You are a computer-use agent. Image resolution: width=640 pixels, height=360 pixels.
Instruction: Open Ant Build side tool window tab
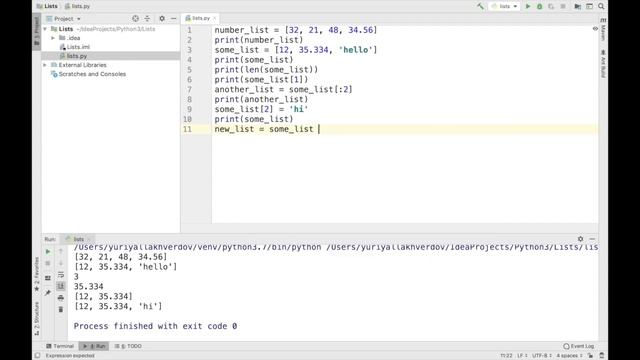[x=603, y=64]
